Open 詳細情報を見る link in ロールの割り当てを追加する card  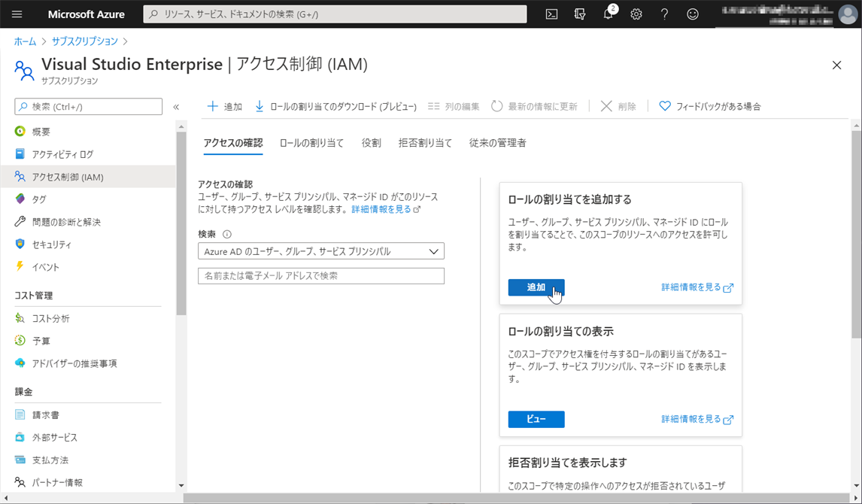pos(697,287)
